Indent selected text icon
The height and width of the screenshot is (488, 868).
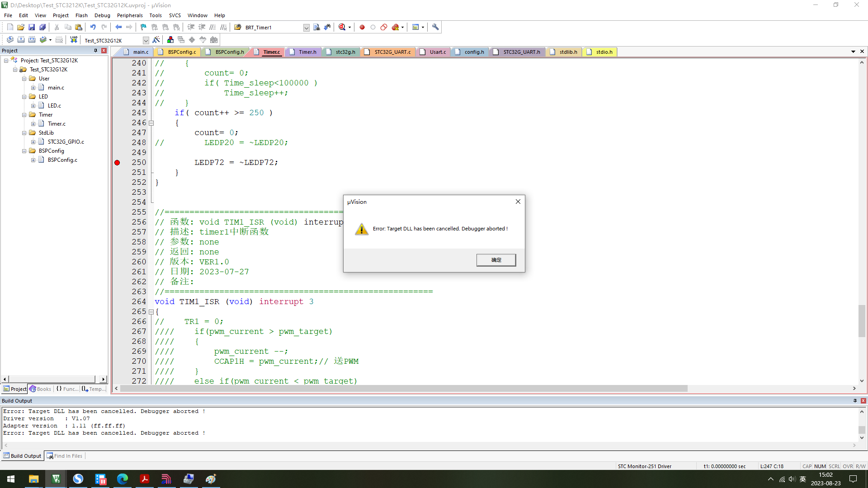click(x=191, y=27)
